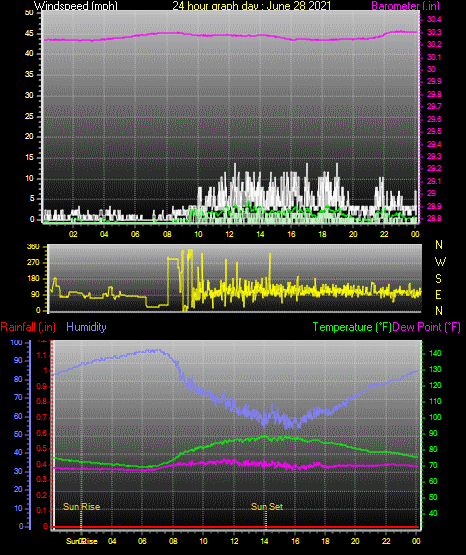Click the rainfall axis value 0.1

pos(42,510)
